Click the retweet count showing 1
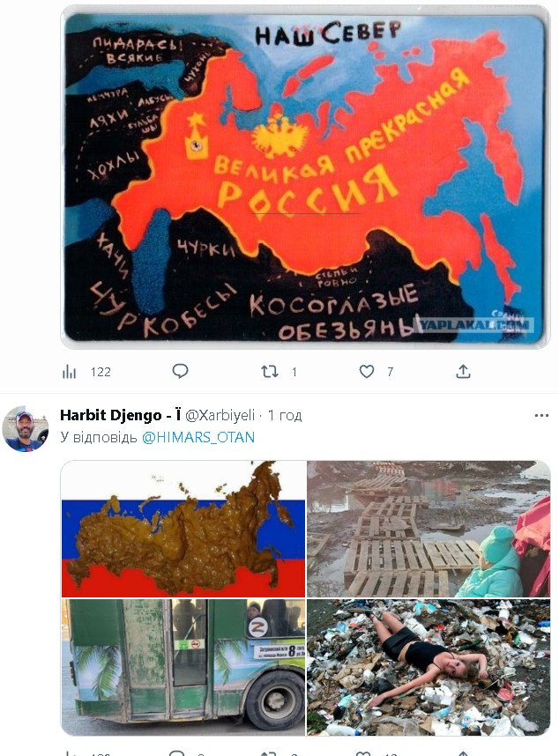The height and width of the screenshot is (756, 559). coord(294,372)
